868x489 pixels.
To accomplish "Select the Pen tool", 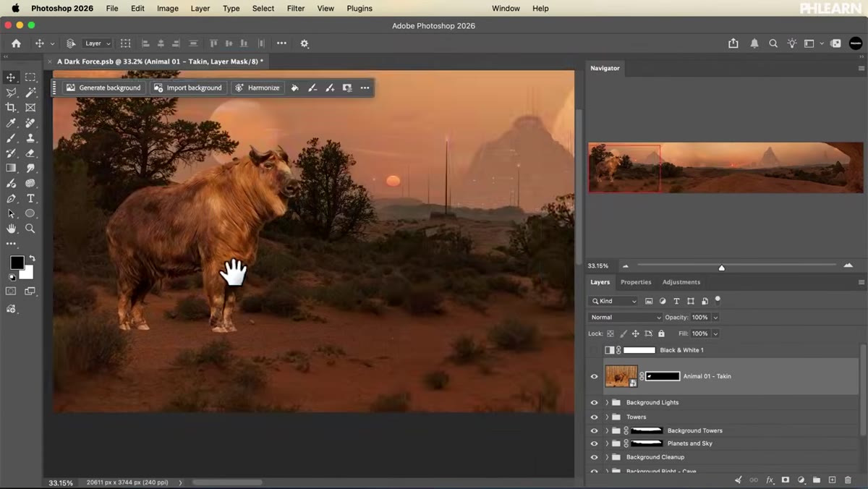I will (x=11, y=199).
